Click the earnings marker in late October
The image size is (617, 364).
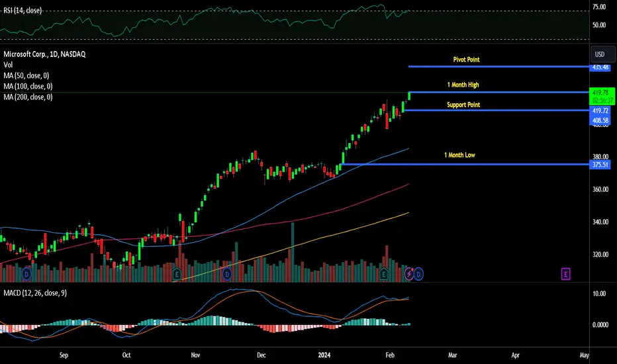coord(177,274)
